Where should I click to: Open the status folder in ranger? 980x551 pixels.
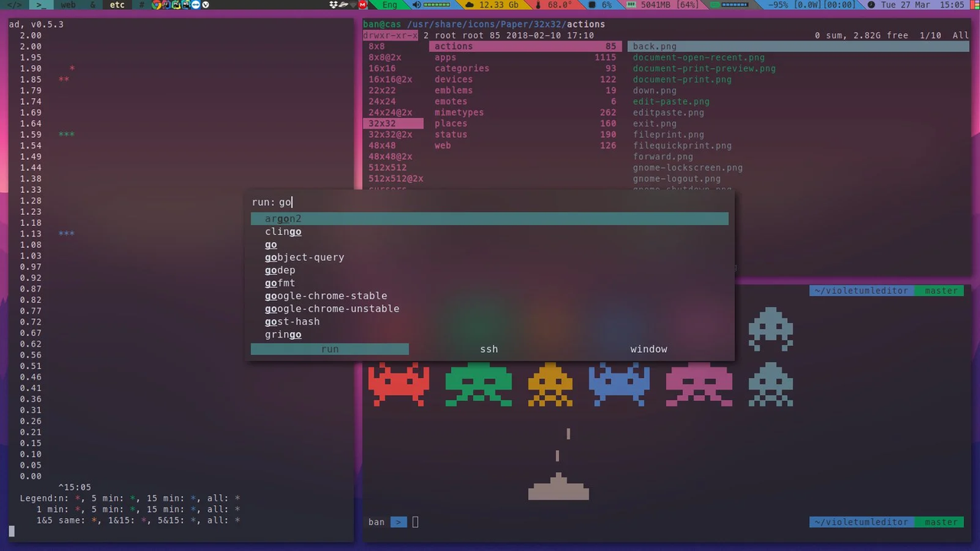tap(524, 135)
